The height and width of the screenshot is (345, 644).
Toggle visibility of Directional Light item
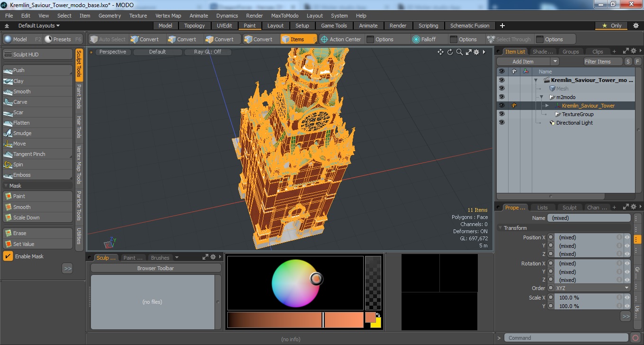click(501, 123)
